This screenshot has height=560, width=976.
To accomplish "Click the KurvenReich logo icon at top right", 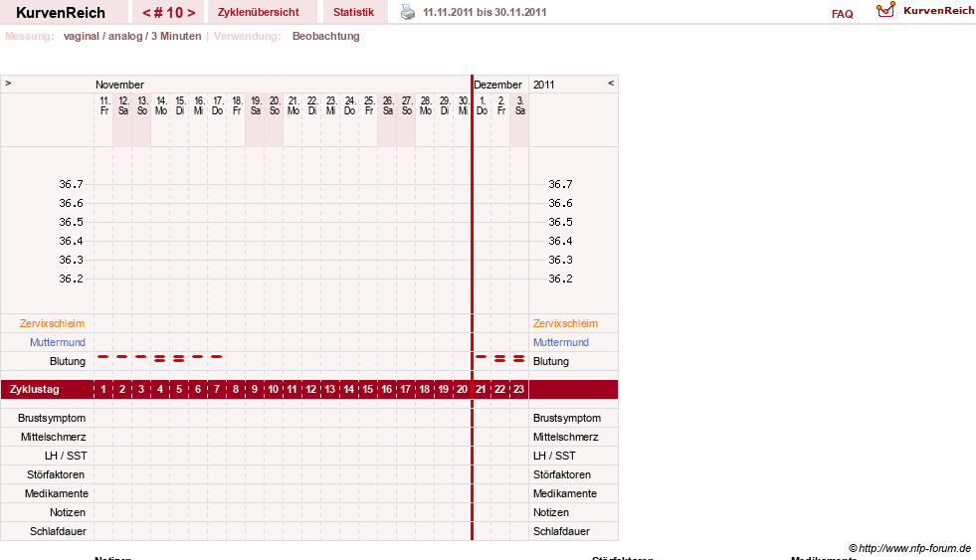I will 885,10.
